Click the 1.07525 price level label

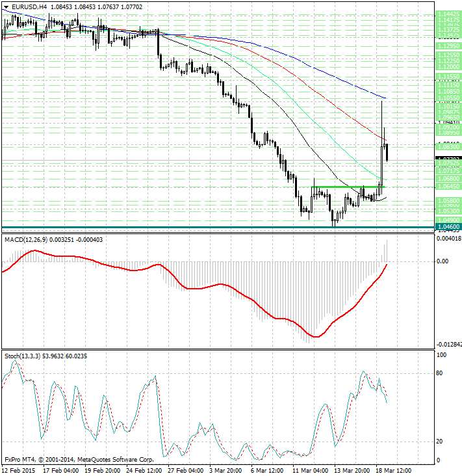(448, 163)
